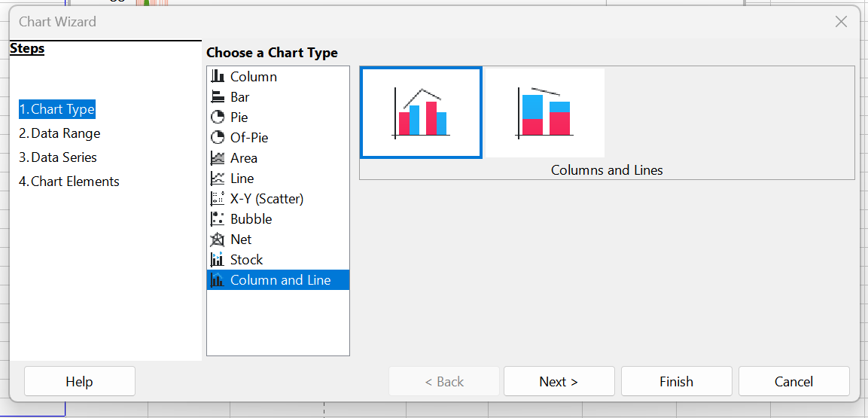This screenshot has height=418, width=868.
Task: Pick the Pie chart icon
Action: pos(218,117)
